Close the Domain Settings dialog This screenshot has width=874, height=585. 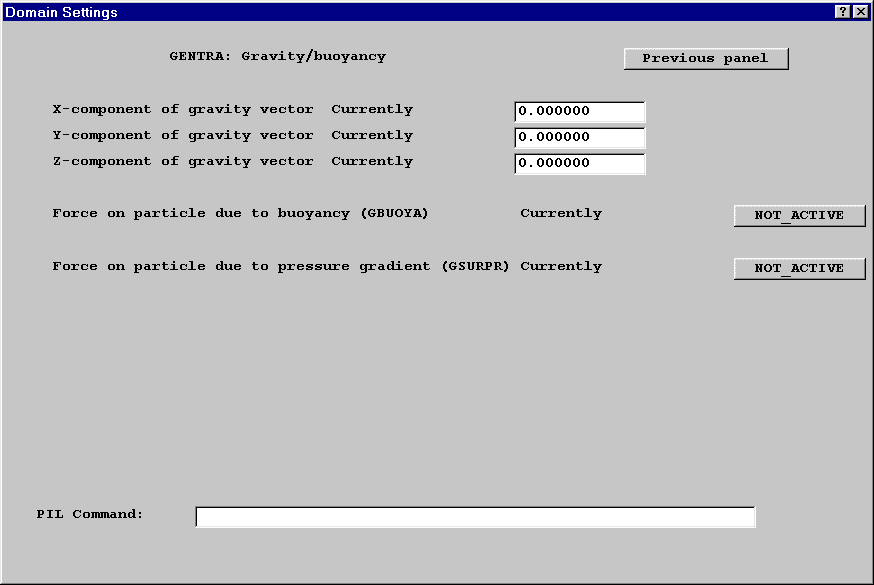click(860, 12)
